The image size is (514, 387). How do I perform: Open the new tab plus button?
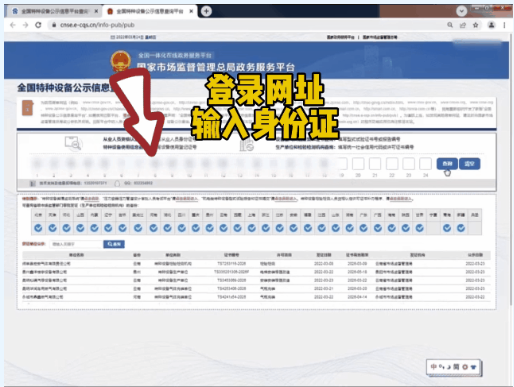coord(206,11)
